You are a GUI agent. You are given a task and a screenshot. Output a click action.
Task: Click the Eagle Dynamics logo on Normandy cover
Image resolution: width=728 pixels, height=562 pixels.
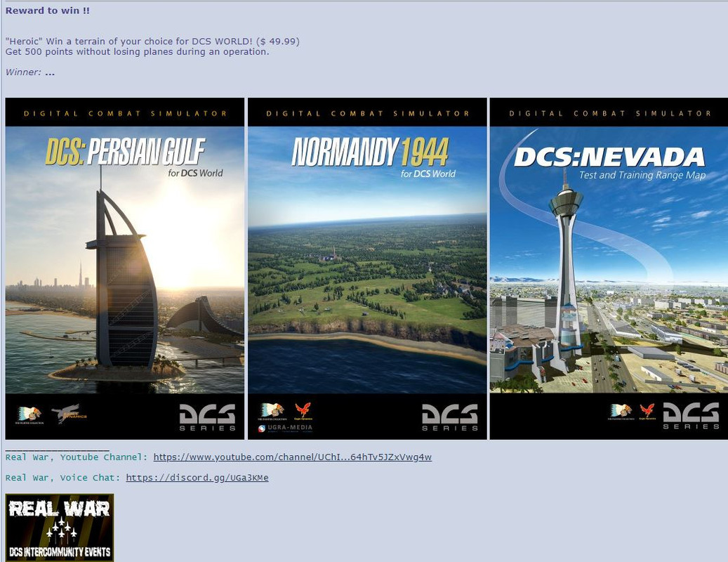coord(303,412)
